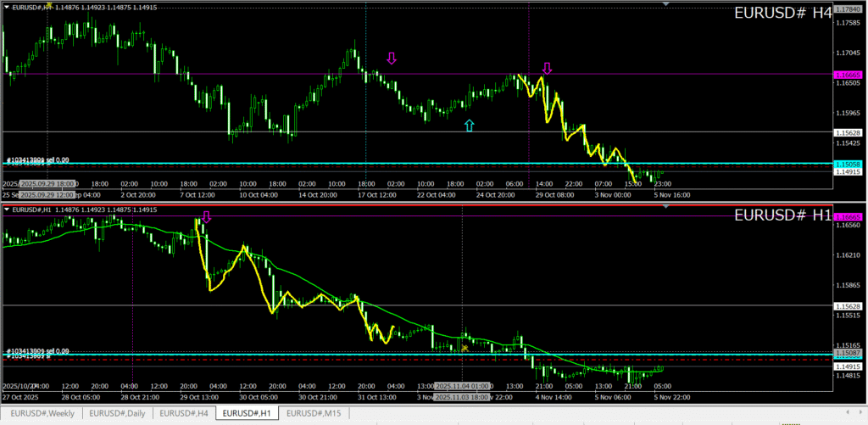Open the EURUSD#,M15 chart tab
The height and width of the screenshot is (425, 868).
click(314, 413)
